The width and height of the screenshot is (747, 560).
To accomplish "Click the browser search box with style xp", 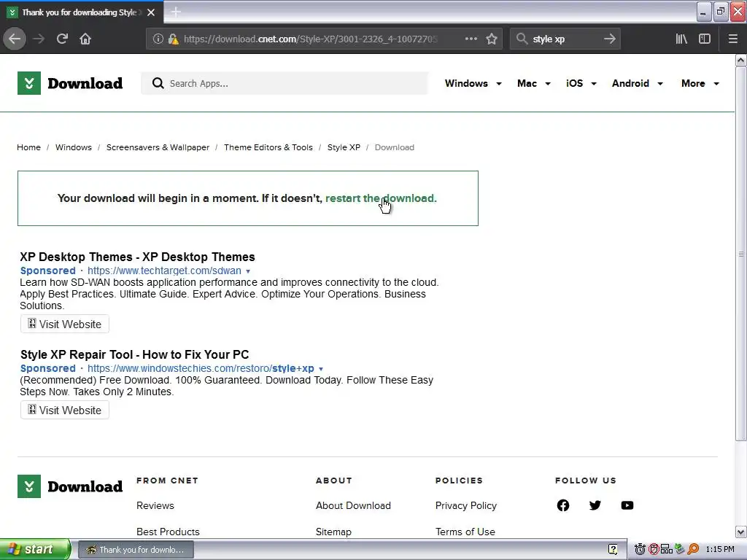I will (565, 39).
